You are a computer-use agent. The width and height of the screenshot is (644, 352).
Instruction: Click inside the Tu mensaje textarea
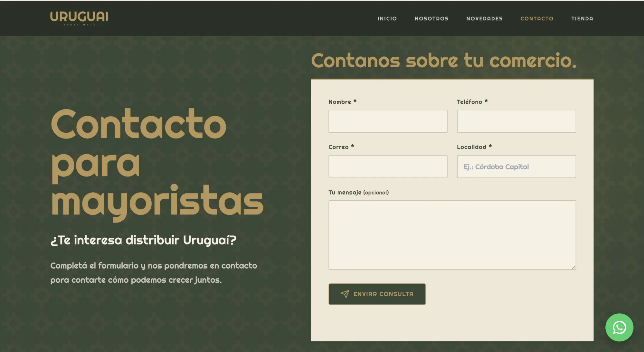[x=452, y=235]
